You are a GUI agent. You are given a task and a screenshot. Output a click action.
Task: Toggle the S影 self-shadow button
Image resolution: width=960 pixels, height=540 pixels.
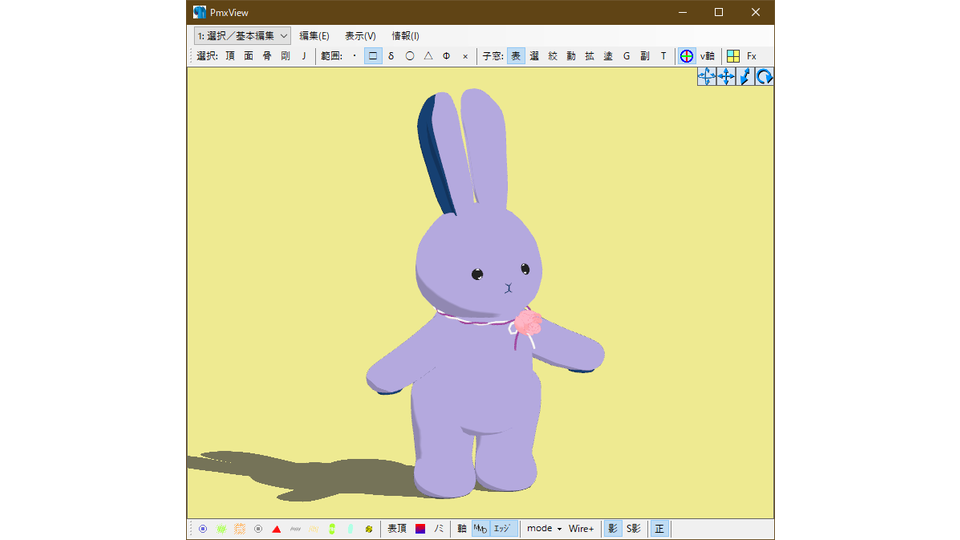[x=633, y=528]
